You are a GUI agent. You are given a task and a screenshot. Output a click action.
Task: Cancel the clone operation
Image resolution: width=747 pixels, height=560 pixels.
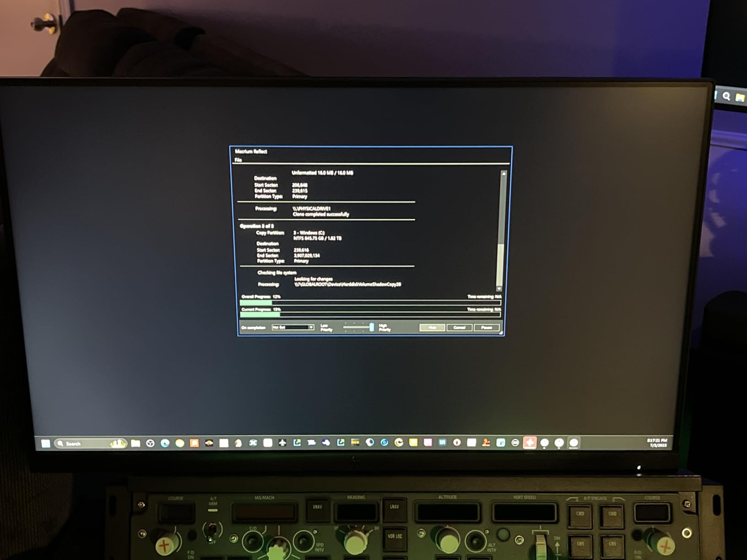click(460, 328)
